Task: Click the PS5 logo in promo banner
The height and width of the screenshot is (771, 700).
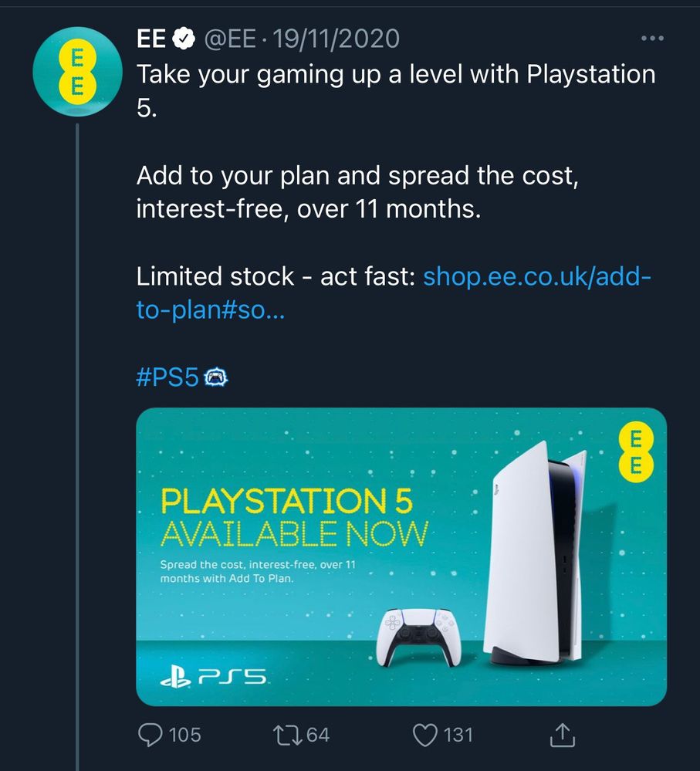Action: point(213,677)
